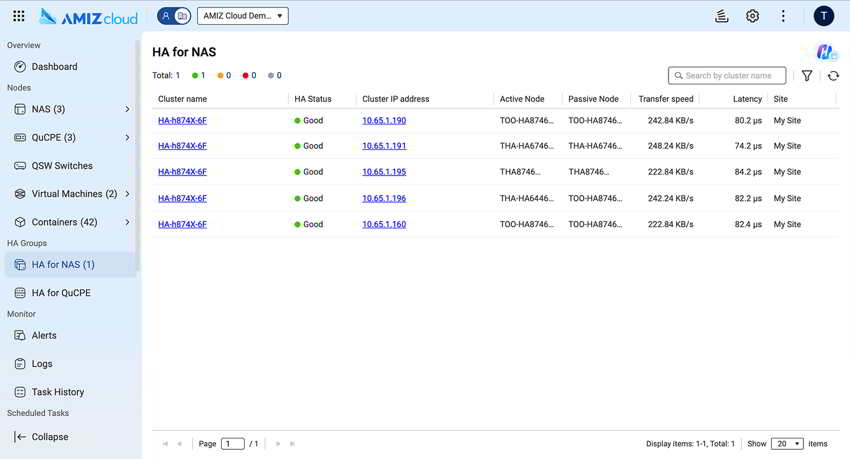Open the AMIZ Cloud Demo dropdown
The height and width of the screenshot is (459, 850).
pyautogui.click(x=243, y=16)
